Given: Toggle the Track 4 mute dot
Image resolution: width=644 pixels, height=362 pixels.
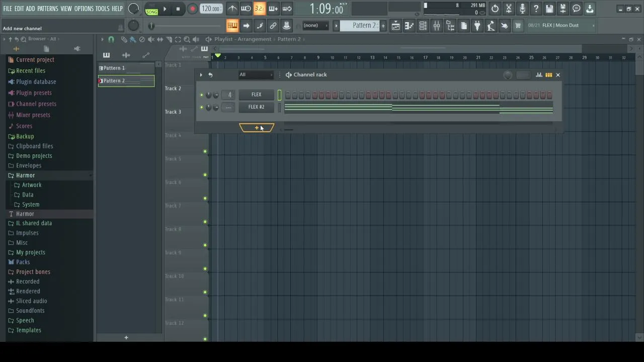Looking at the screenshot, I should click(x=205, y=151).
